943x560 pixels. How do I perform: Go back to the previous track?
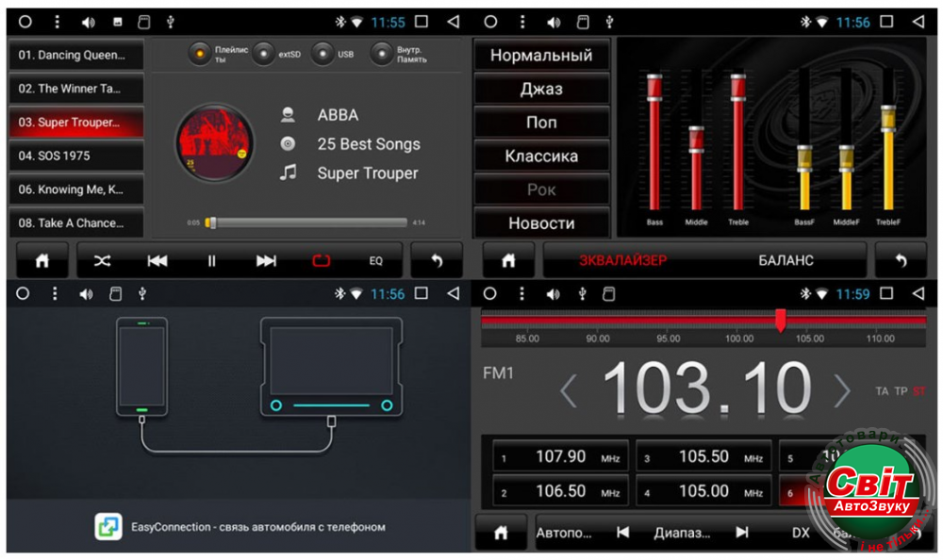[157, 261]
